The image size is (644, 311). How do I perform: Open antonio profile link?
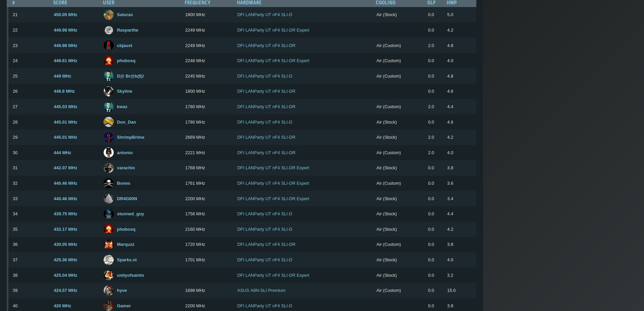coord(125,153)
